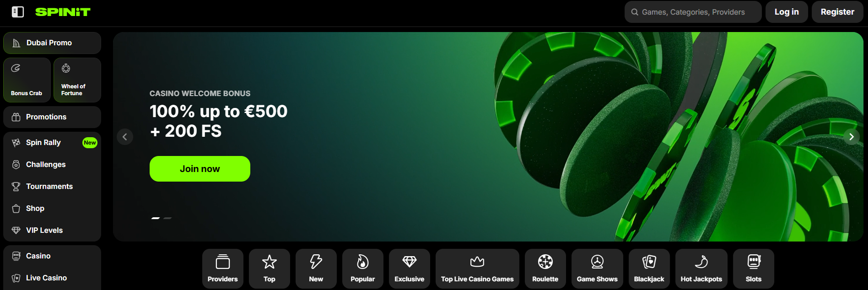This screenshot has height=290, width=868.
Task: Open the Hot Jackpots category
Action: 701,269
